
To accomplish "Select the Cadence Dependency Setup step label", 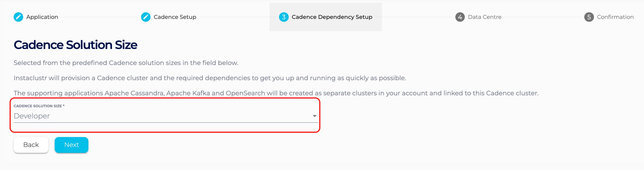I will pos(332,17).
